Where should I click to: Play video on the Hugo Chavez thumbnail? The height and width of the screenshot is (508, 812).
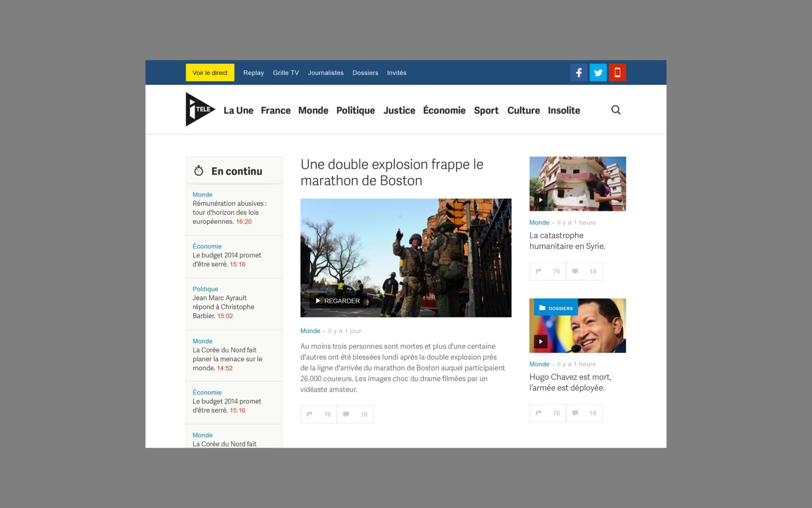click(x=540, y=342)
